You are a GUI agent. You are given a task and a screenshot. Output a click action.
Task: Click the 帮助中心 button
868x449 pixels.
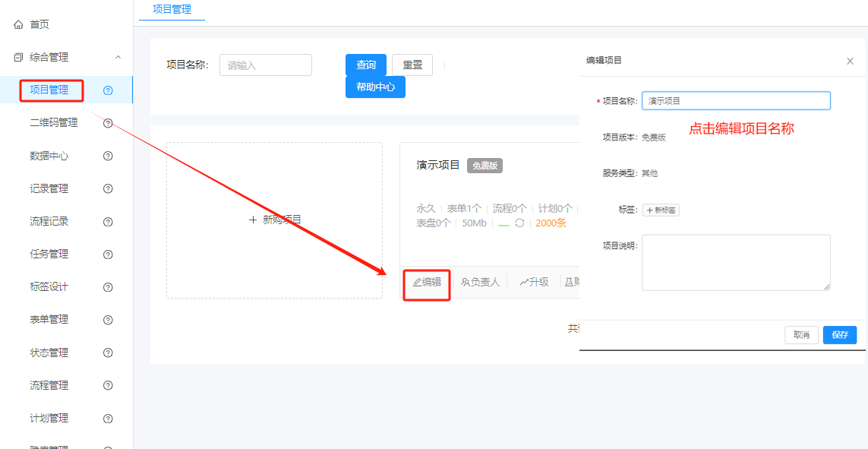pyautogui.click(x=375, y=87)
